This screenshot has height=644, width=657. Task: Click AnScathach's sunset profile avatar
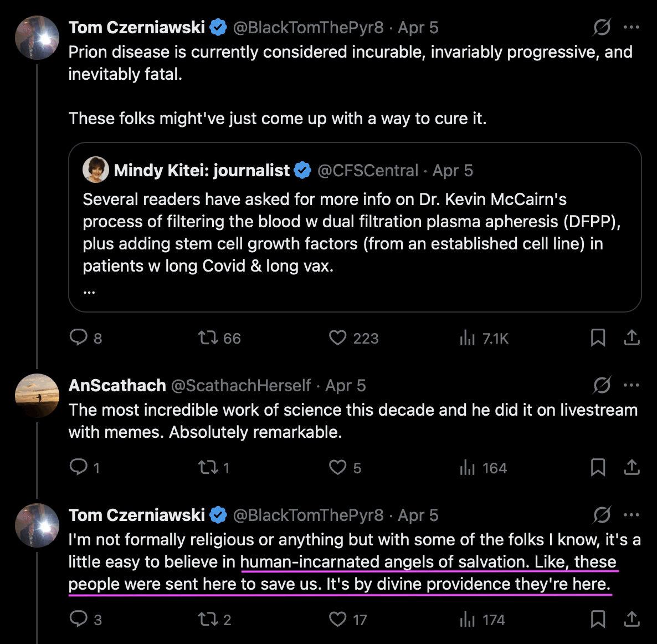tap(37, 396)
